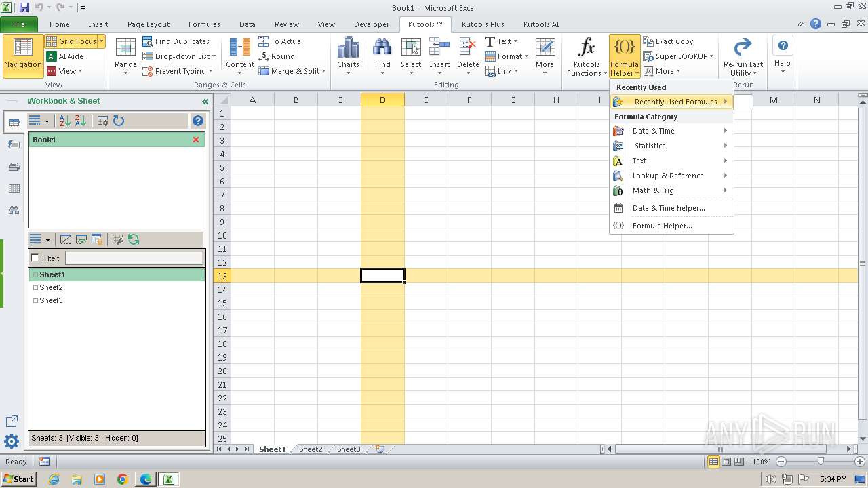Open the Content tools menu
The image size is (868, 488).
[x=240, y=56]
